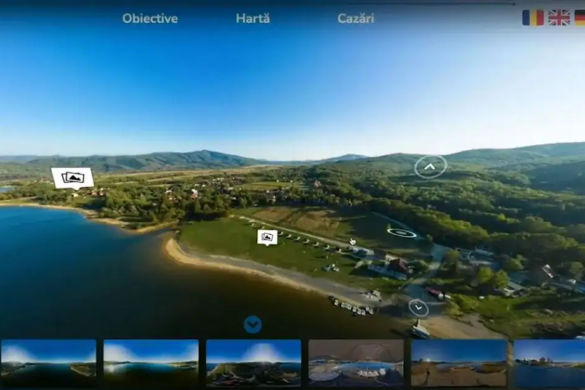Open the Hartă menu item
This screenshot has height=390, width=585.
[x=253, y=18]
